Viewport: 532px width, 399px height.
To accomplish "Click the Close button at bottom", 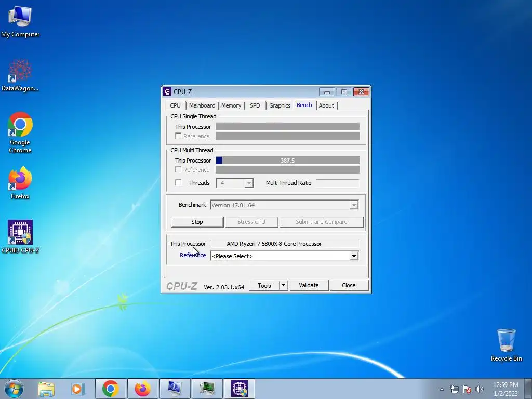I will [x=349, y=285].
